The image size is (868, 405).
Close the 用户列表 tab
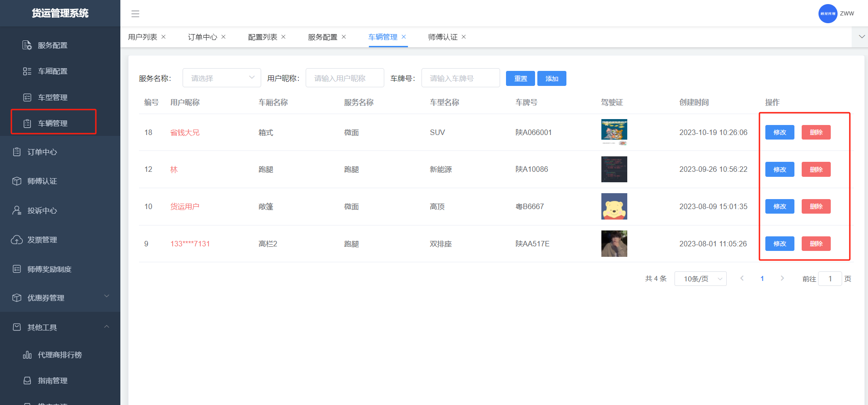pos(164,37)
